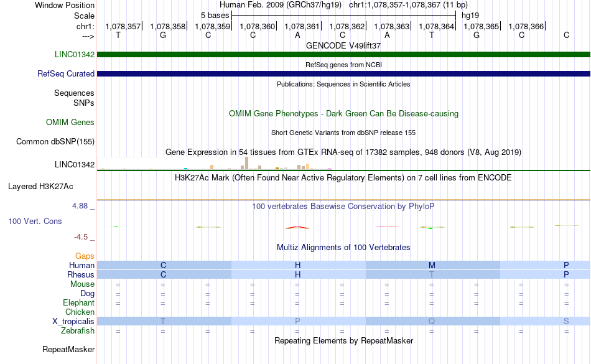Click the GTEx LINC01342 expression bar chart

pyautogui.click(x=215, y=163)
